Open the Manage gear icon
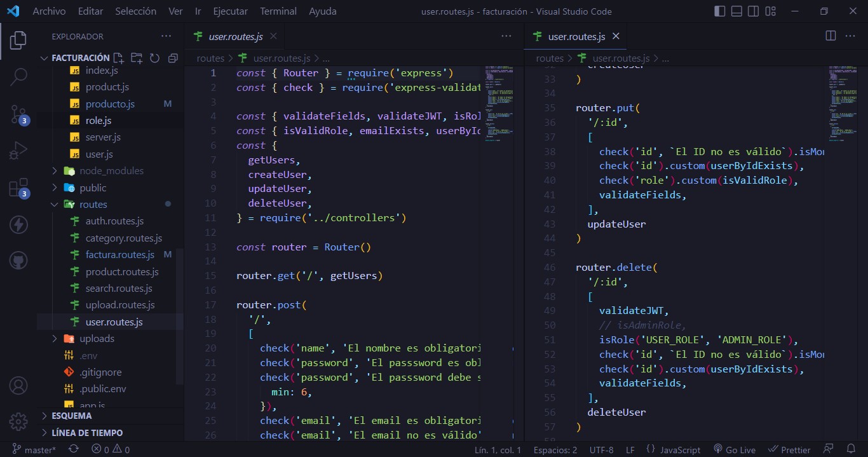This screenshot has width=868, height=457. coord(18,421)
